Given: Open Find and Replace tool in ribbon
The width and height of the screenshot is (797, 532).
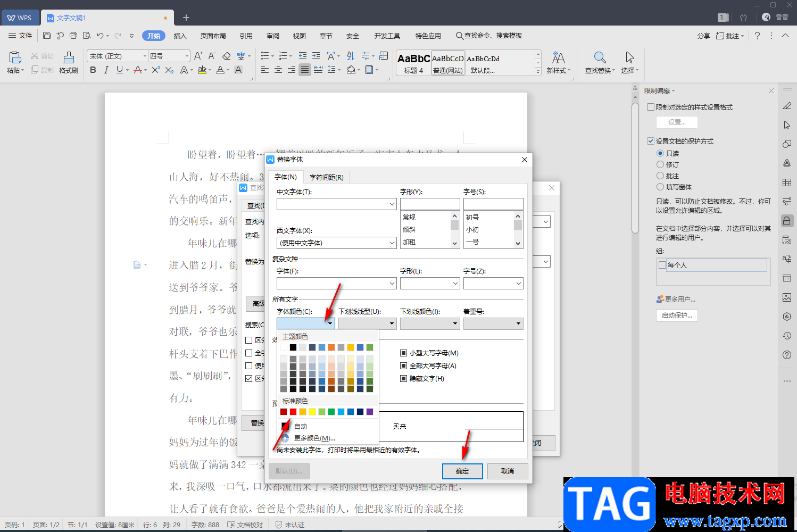Looking at the screenshot, I should 600,62.
